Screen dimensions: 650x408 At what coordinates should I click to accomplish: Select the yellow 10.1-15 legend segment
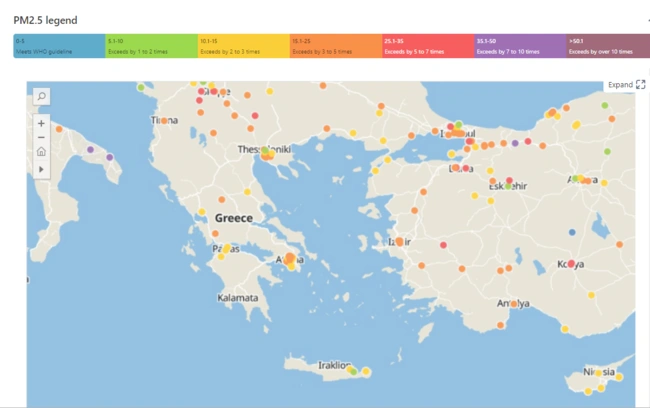[x=244, y=46]
